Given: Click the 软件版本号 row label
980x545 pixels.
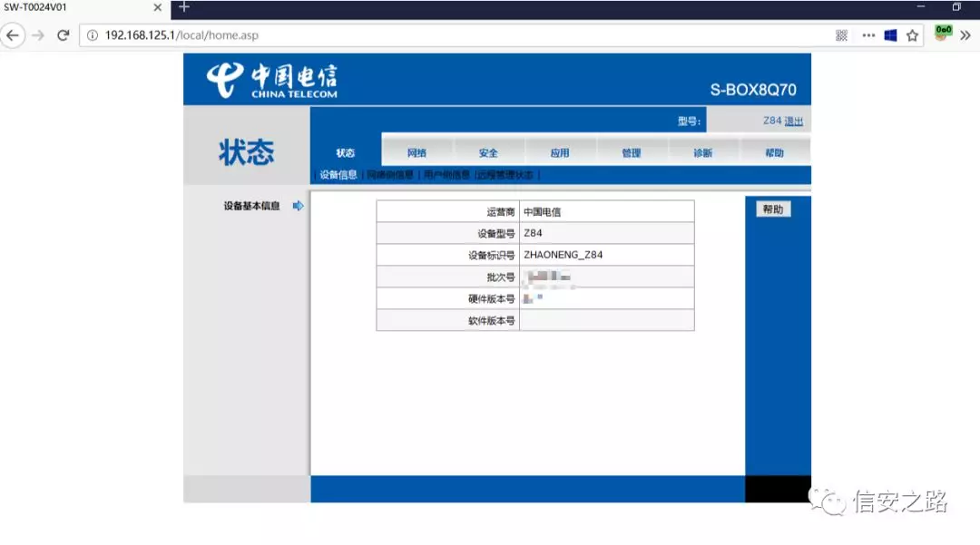Looking at the screenshot, I should pyautogui.click(x=491, y=320).
